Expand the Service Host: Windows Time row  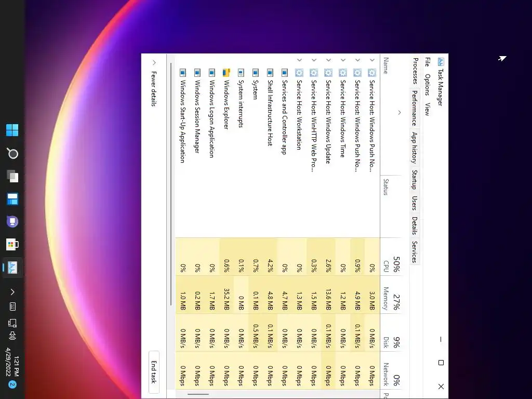click(343, 60)
